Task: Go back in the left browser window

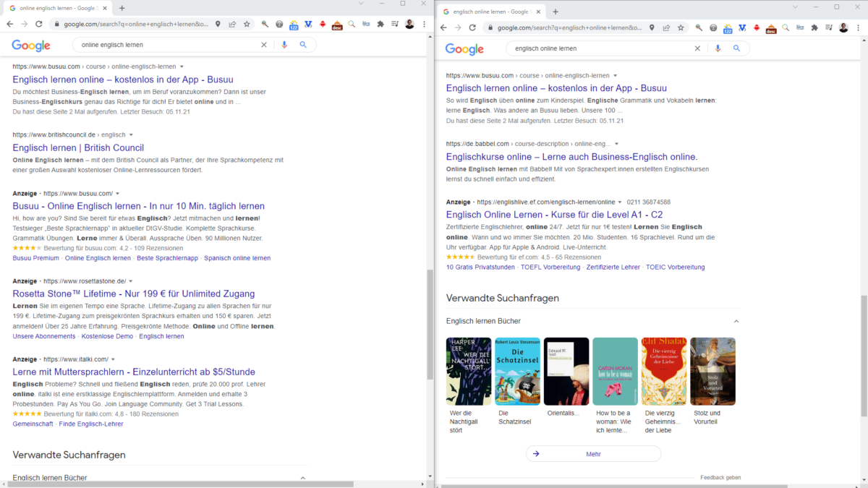Action: click(9, 24)
